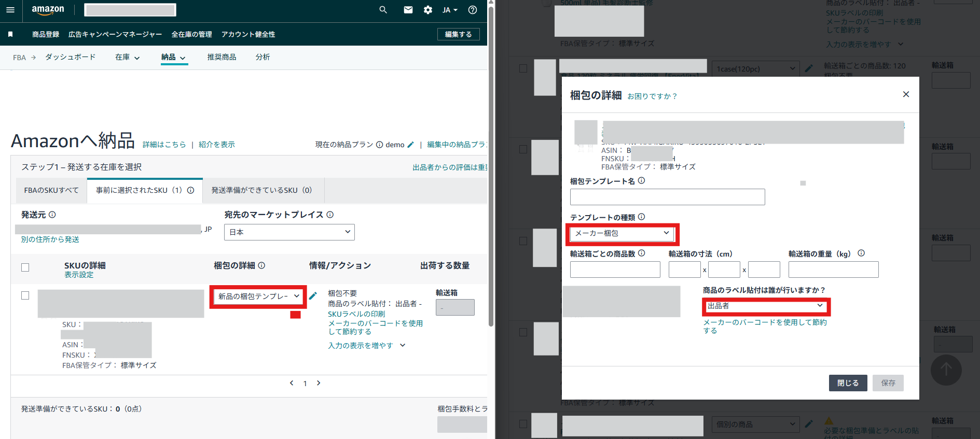Click pencil icon next to demo plan
Screen dimensions: 980x439
tap(411, 145)
